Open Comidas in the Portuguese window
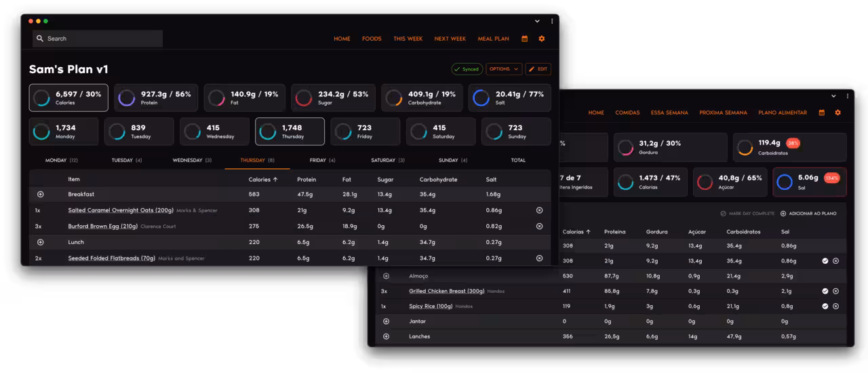The height and width of the screenshot is (373, 868). click(x=627, y=113)
